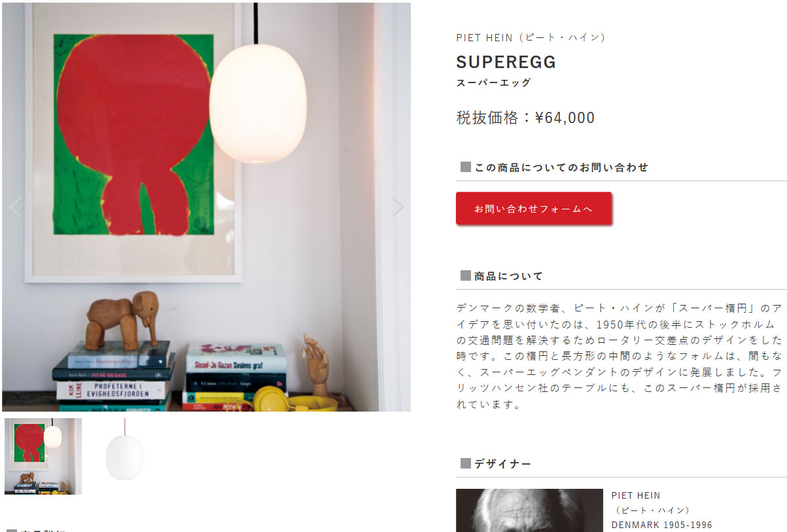Click the product description paragraph
The image size is (787, 532).
[619, 356]
